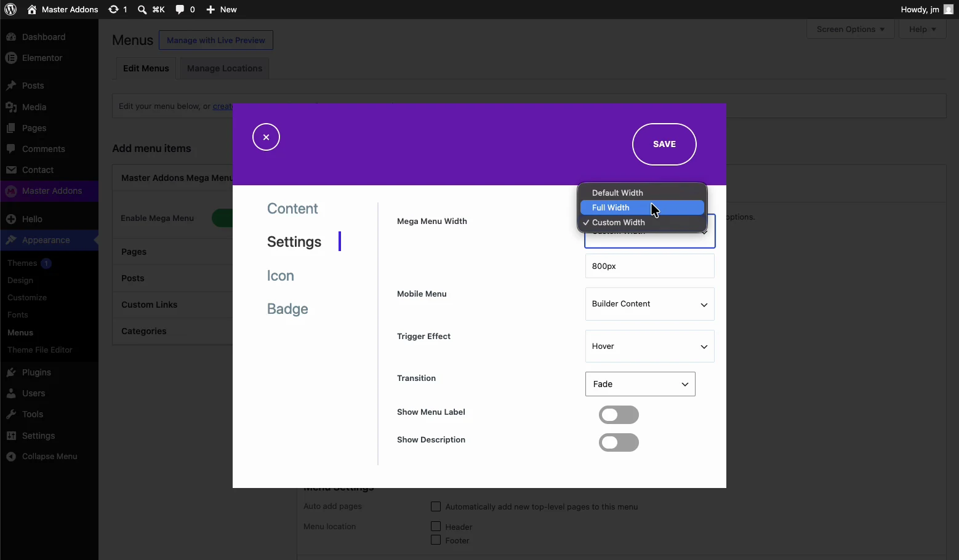Click the Elementor sidebar icon
The width and height of the screenshot is (959, 560).
point(11,58)
